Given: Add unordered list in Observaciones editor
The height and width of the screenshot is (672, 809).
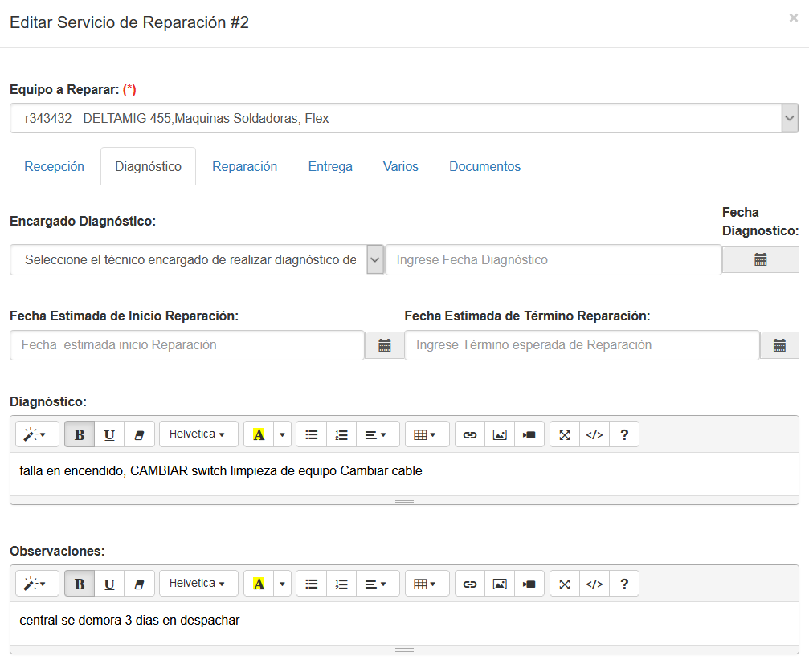Looking at the screenshot, I should [312, 584].
